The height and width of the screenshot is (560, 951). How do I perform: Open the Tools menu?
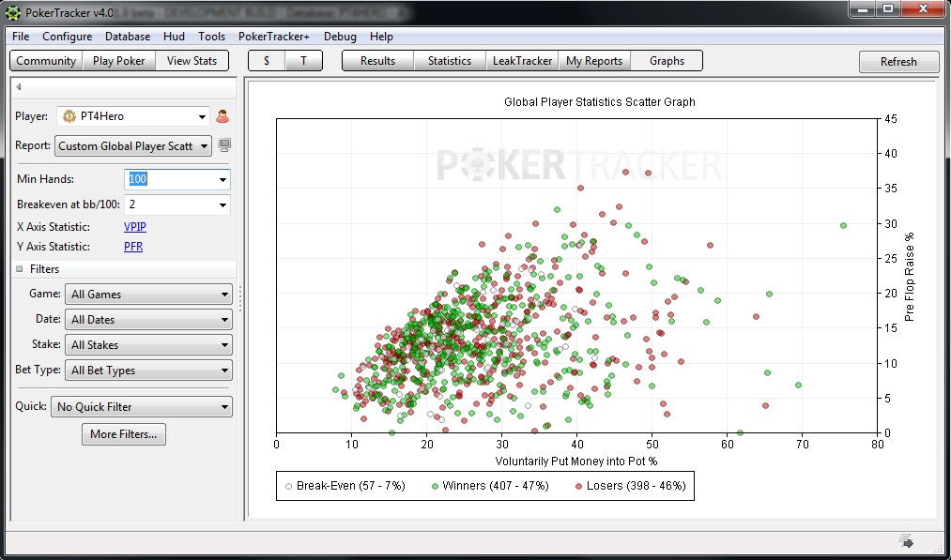coord(211,37)
